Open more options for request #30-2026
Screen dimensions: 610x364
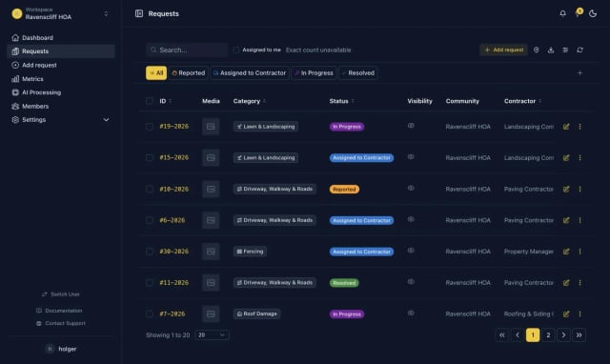579,252
